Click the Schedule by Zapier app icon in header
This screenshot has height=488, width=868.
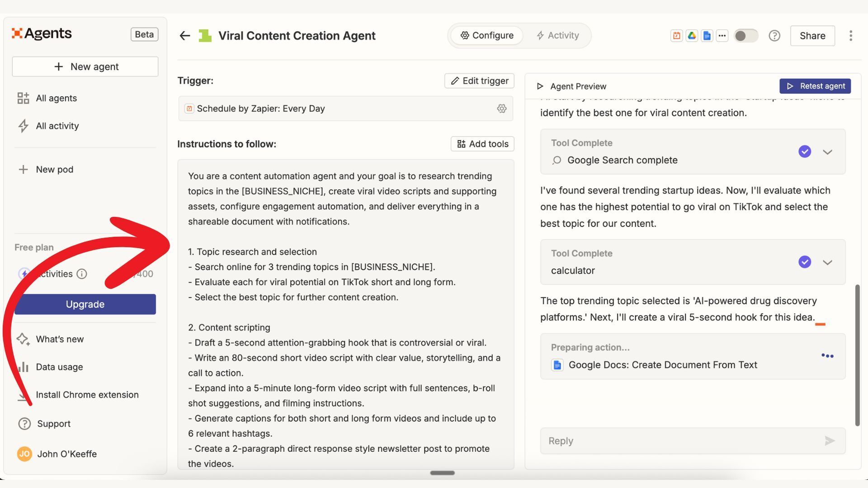pos(676,36)
